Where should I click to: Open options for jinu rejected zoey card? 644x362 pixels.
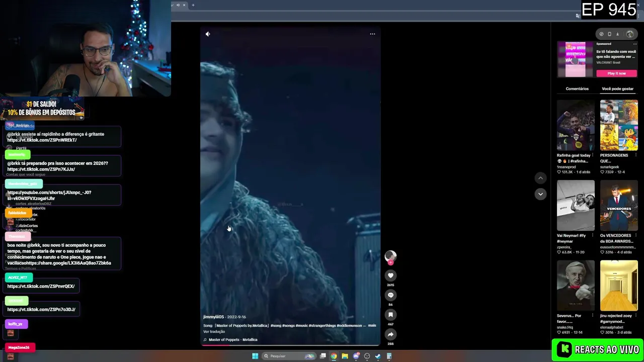click(x=635, y=316)
